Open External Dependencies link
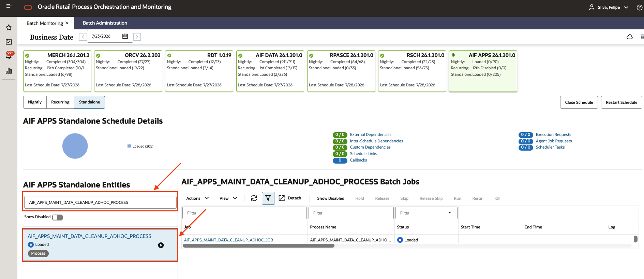Image resolution: width=644 pixels, height=279 pixels. (x=371, y=135)
